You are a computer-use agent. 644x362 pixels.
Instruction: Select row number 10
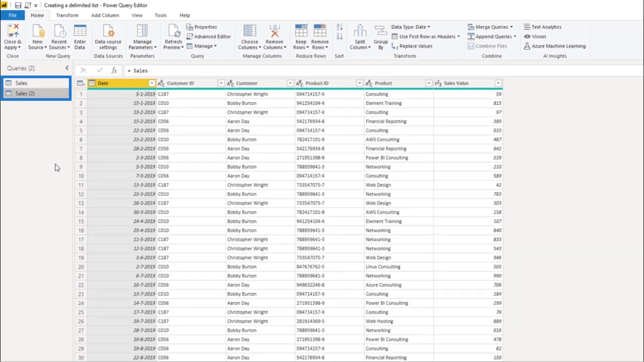[x=81, y=176]
